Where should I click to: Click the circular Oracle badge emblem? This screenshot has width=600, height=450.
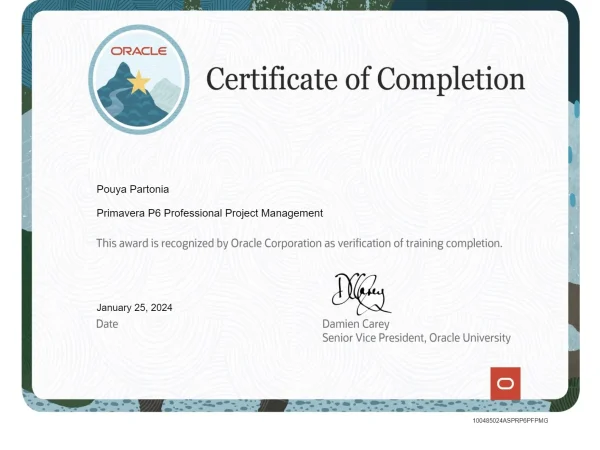coord(138,79)
